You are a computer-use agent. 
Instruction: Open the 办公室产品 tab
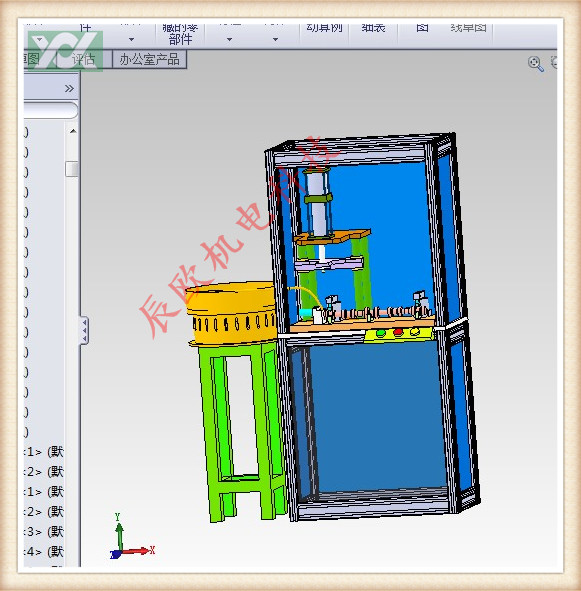click(149, 60)
